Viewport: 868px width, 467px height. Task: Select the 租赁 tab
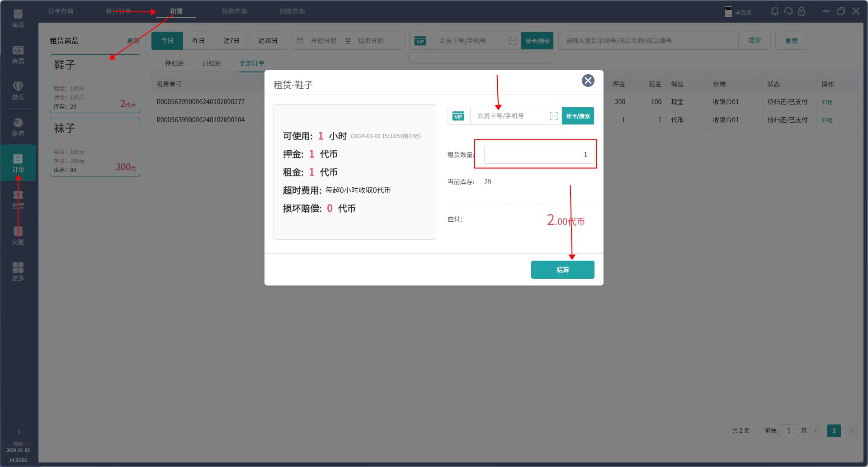176,11
